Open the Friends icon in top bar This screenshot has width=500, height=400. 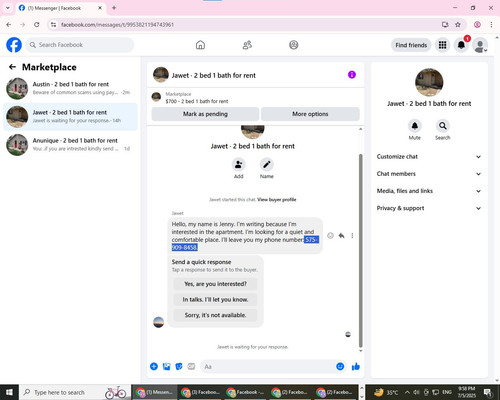[247, 45]
